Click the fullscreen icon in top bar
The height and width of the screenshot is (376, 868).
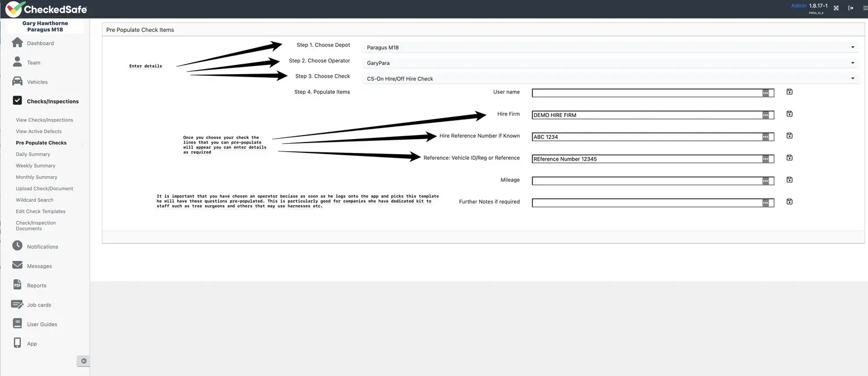tap(836, 8)
